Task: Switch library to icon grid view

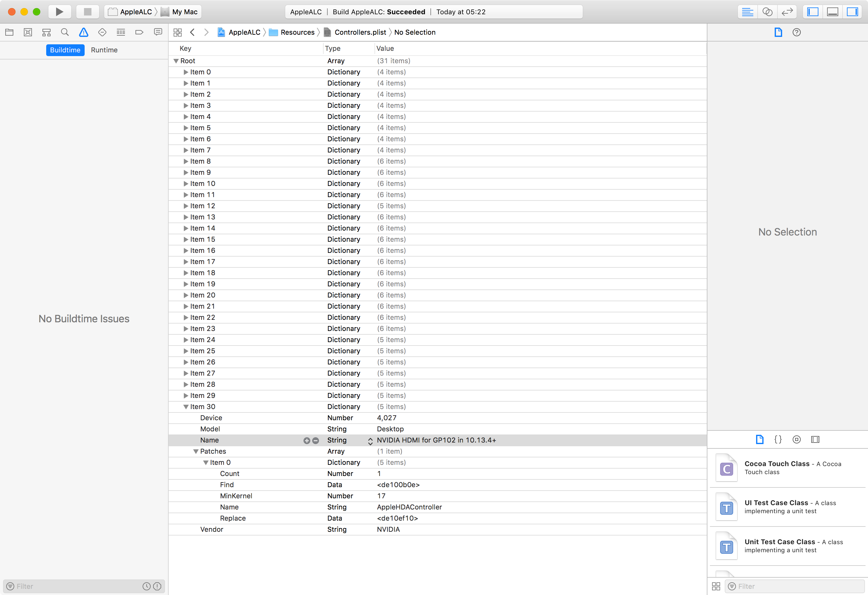Action: (x=716, y=586)
